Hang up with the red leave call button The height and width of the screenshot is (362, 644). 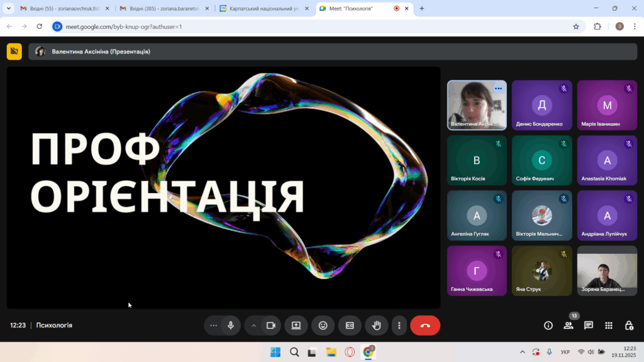tap(425, 326)
